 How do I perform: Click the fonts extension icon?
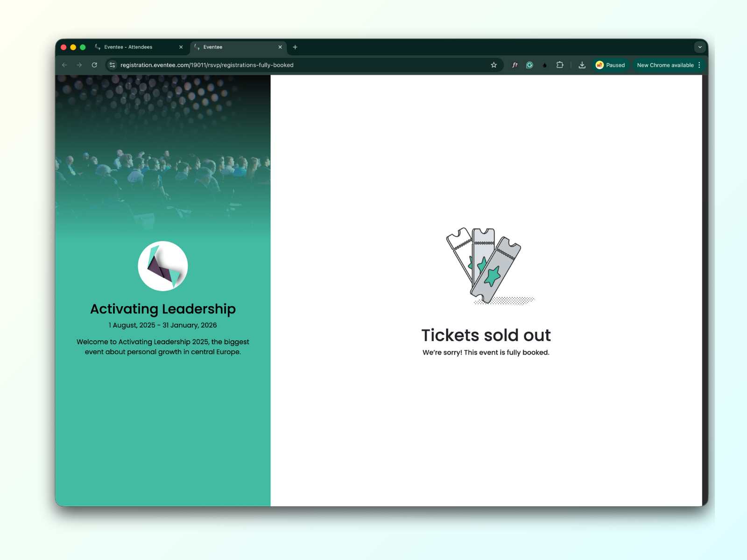pos(514,65)
